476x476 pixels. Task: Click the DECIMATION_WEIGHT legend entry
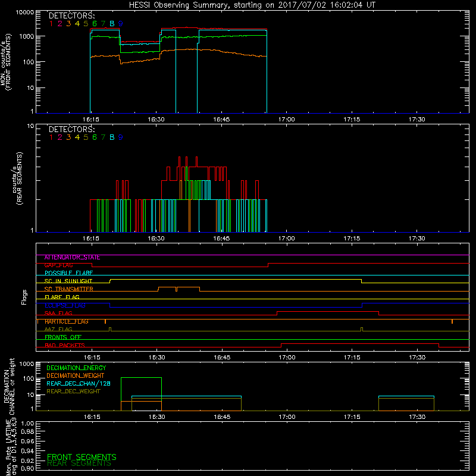pos(76,375)
